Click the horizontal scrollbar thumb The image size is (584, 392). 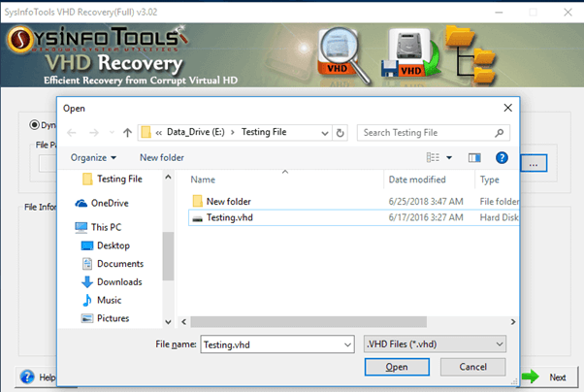pyautogui.click(x=308, y=322)
